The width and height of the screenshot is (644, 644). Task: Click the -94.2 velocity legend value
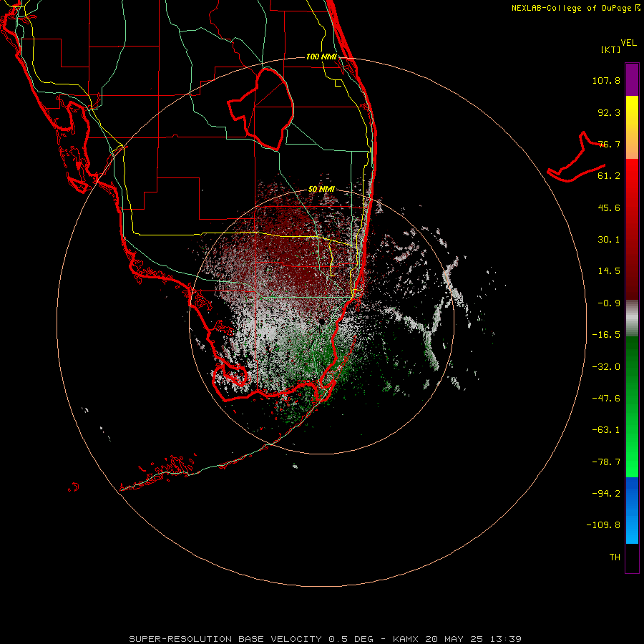606,494
